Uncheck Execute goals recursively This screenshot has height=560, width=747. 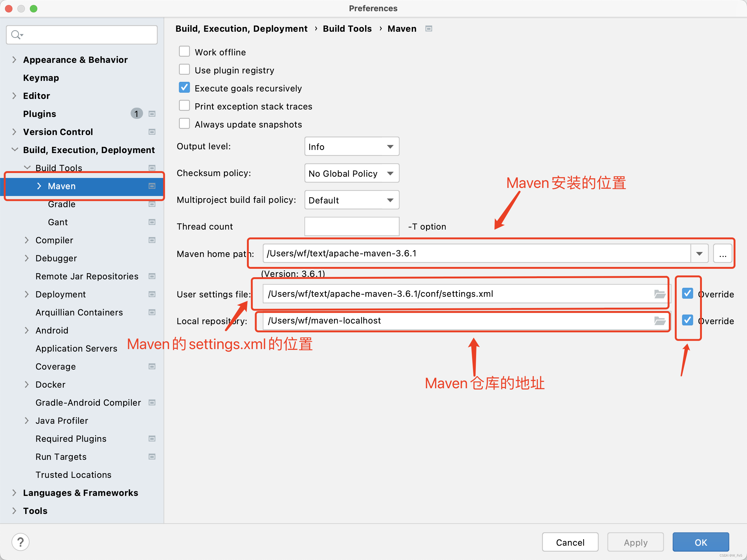(184, 88)
